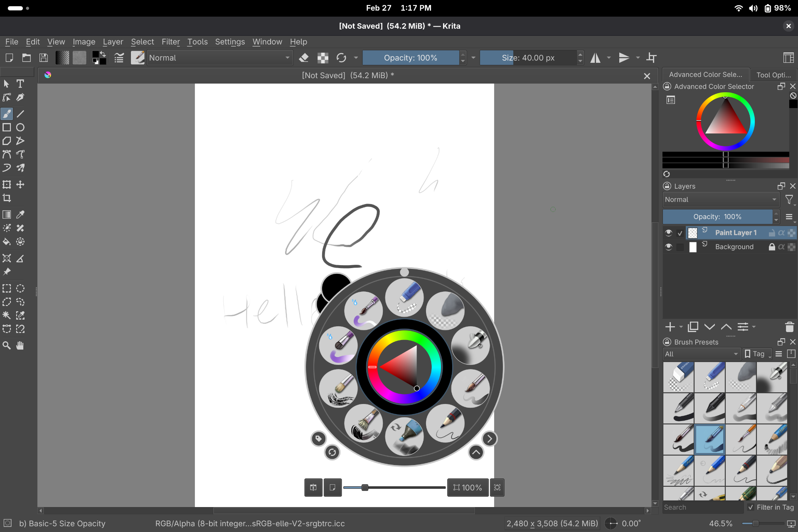This screenshot has width=798, height=532.
Task: Switch to Tool Options tab
Action: [x=773, y=75]
